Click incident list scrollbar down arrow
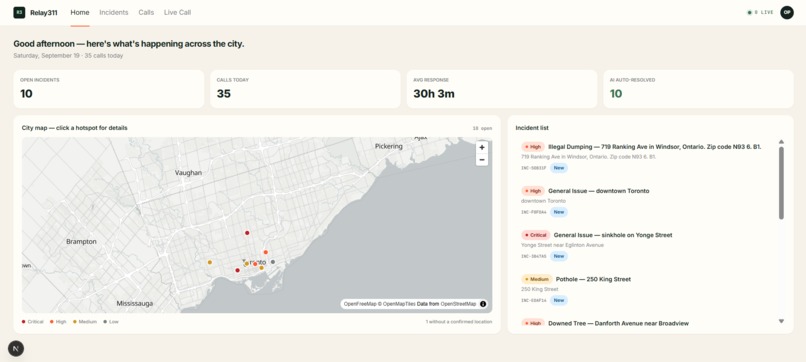 pyautogui.click(x=781, y=321)
